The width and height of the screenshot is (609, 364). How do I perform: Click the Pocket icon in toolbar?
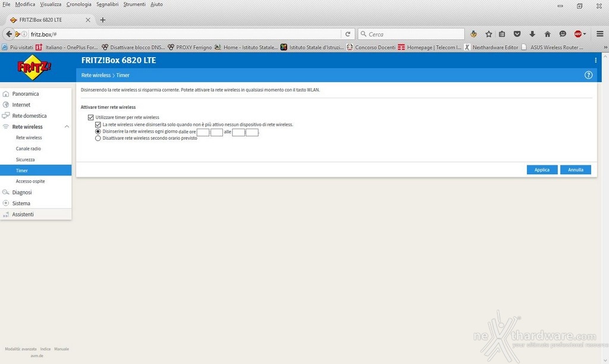pyautogui.click(x=517, y=34)
